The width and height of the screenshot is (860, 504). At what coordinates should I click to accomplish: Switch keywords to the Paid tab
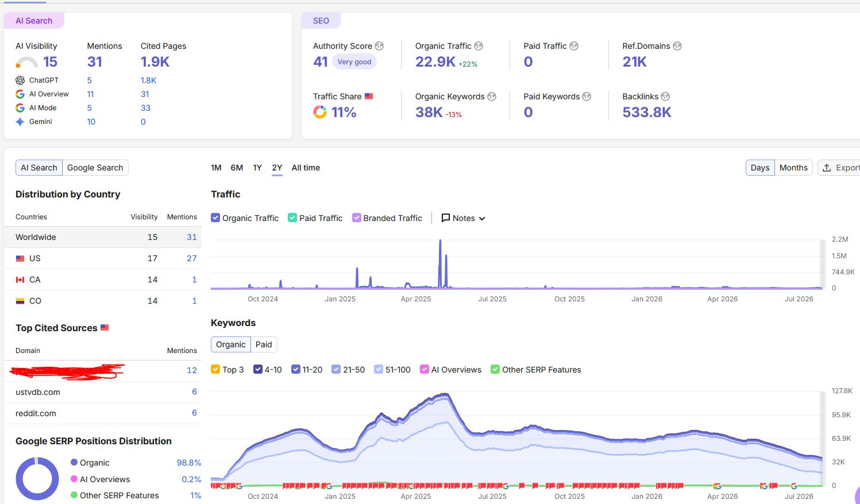coord(264,344)
